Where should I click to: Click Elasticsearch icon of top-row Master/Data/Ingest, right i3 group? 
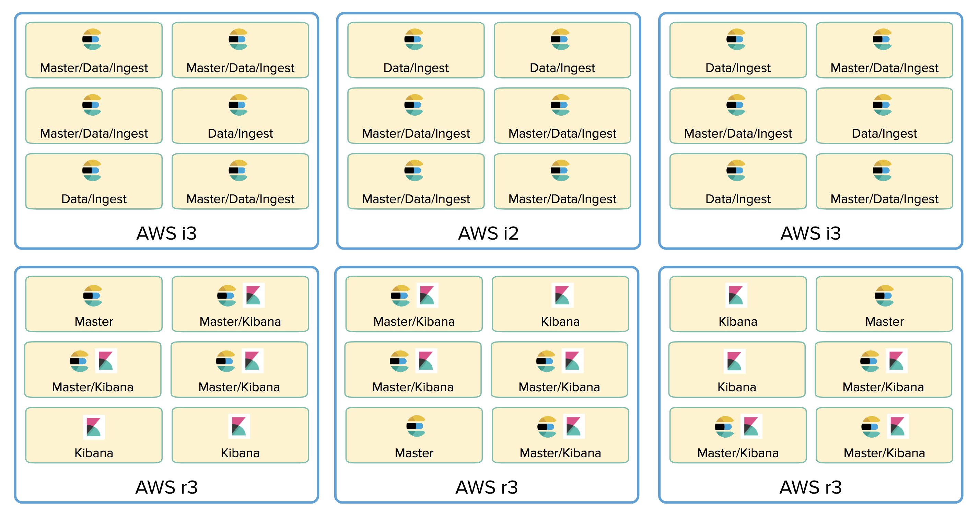point(883,39)
